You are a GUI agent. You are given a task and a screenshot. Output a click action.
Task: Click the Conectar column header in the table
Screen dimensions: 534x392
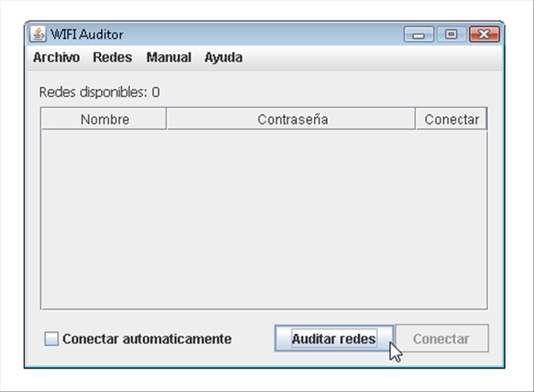452,119
